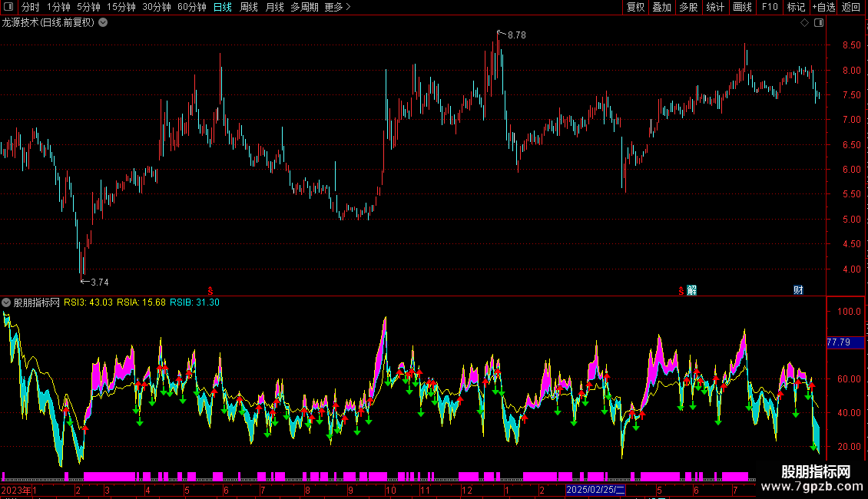868x499 pixels.
Task: Open dropdown beside 龙源技术 title
Action: click(103, 23)
